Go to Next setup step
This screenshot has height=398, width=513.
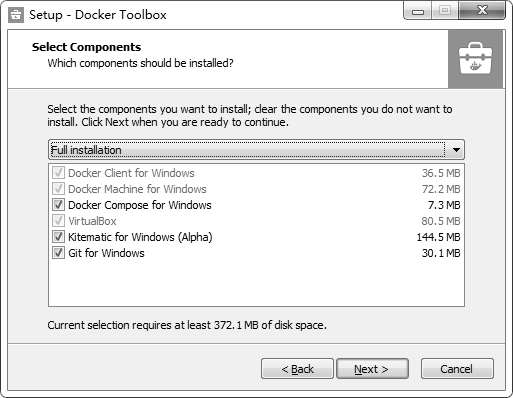click(x=372, y=369)
